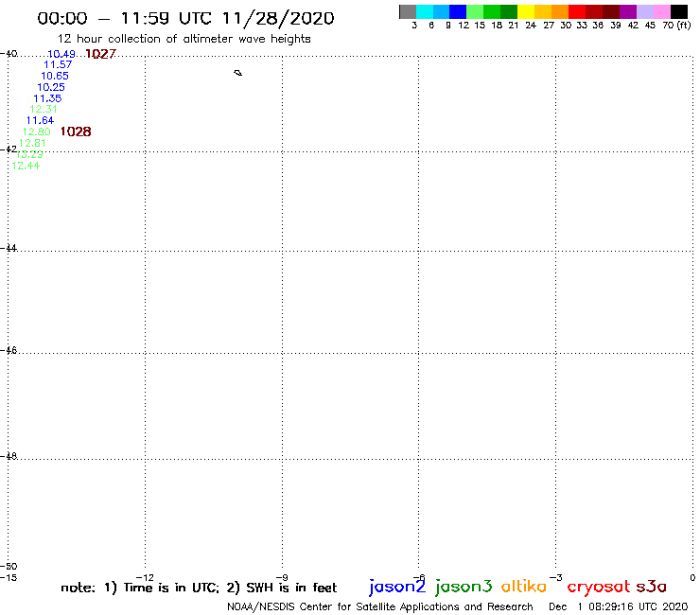The width and height of the screenshot is (700, 615).
Task: Click the 'Dec 1 08:29:16 UTC 2020' timestamp
Action: pos(619,607)
